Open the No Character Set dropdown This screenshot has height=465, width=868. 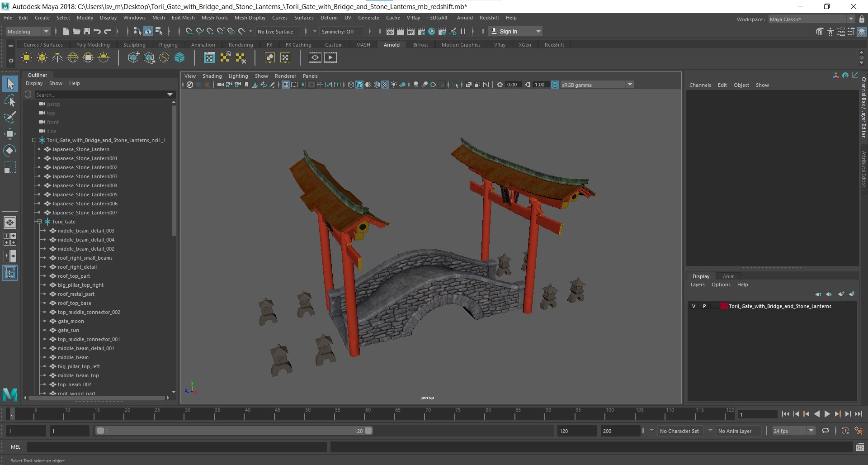pos(679,431)
